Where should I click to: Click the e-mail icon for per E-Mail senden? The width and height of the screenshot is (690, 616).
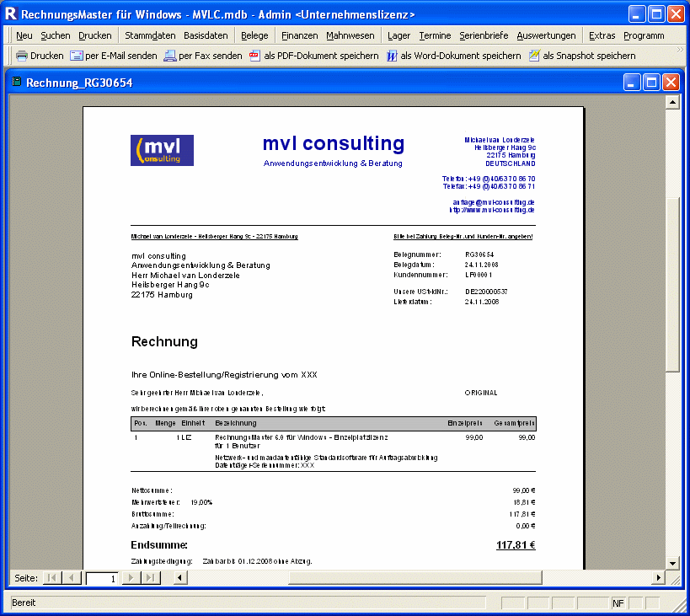[x=77, y=56]
